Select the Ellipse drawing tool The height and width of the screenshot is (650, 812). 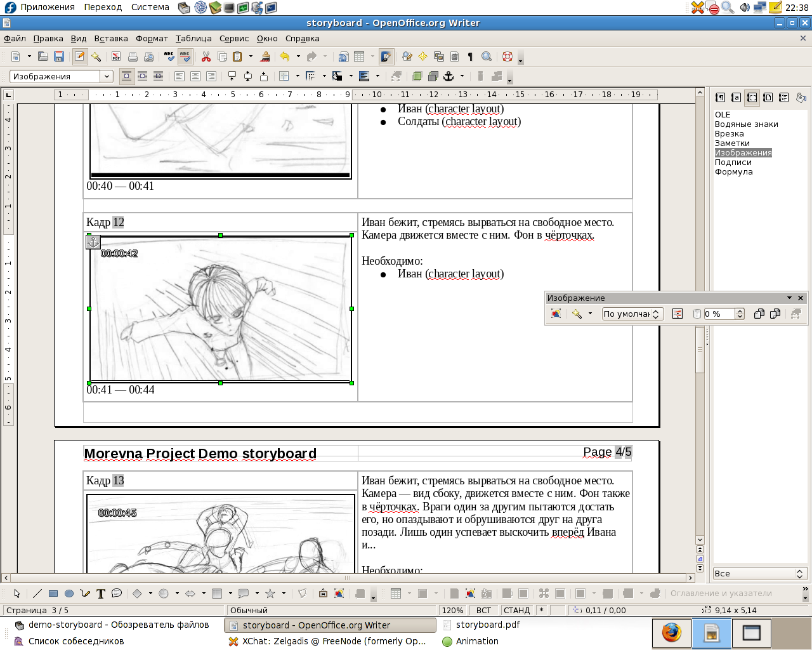click(x=69, y=594)
